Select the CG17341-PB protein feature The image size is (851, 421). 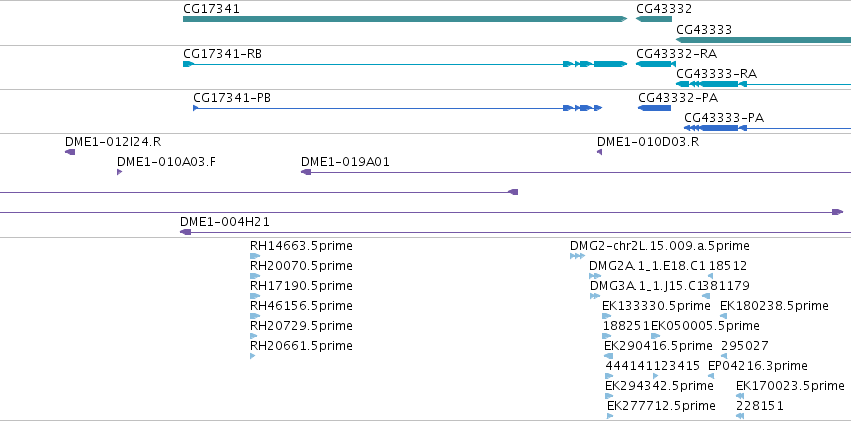pos(398,108)
